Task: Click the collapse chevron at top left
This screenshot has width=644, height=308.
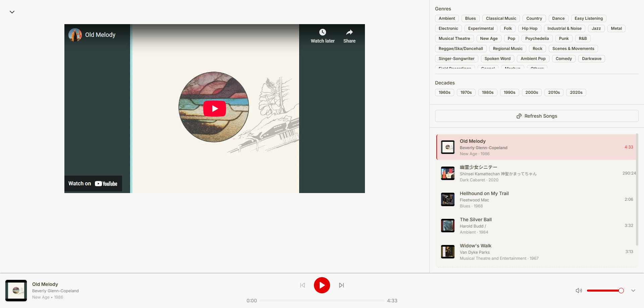Action: [x=12, y=12]
